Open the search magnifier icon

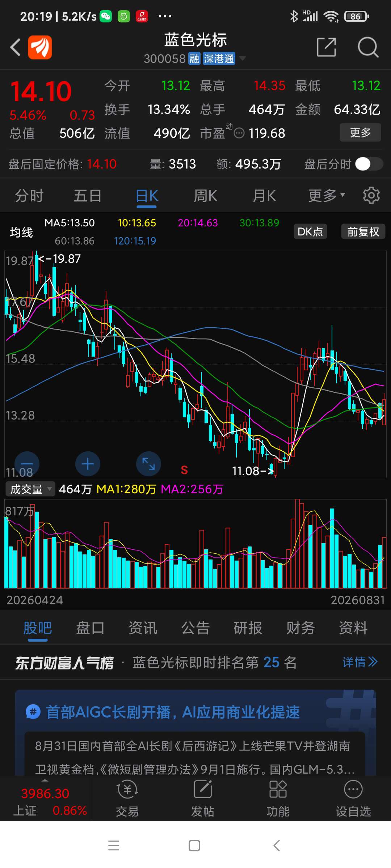click(x=368, y=47)
